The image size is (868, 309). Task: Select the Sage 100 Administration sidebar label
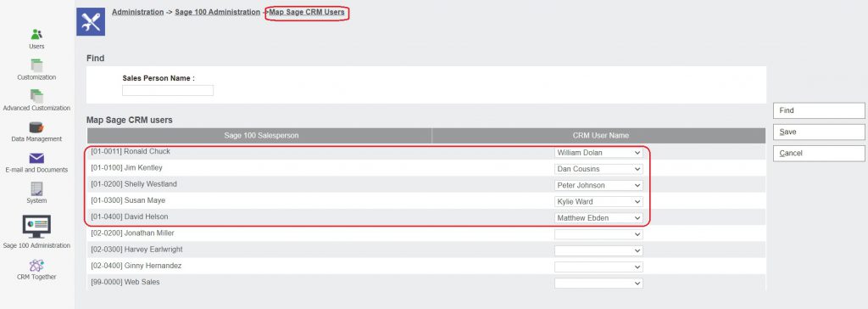(x=36, y=246)
